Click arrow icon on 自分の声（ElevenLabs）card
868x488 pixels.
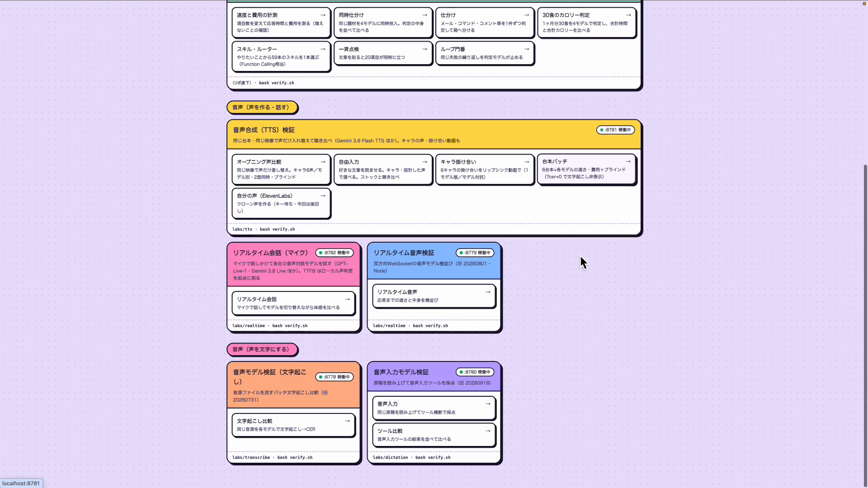pos(323,196)
